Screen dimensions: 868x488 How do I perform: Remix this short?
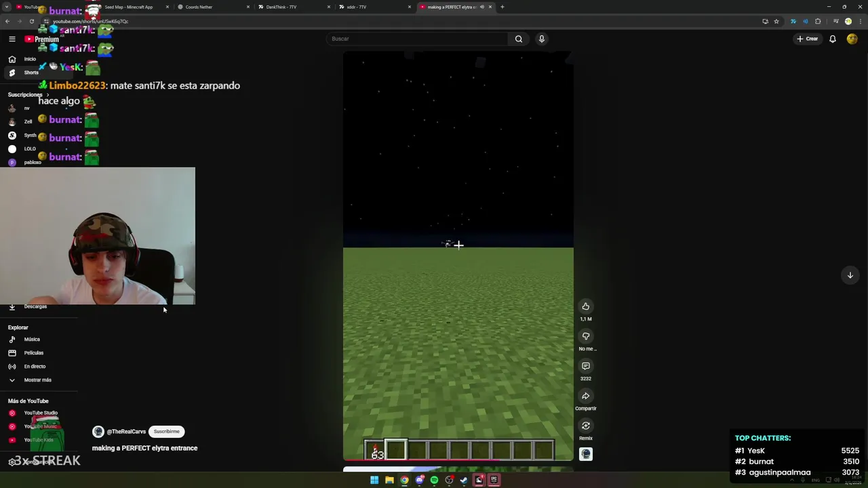586,426
